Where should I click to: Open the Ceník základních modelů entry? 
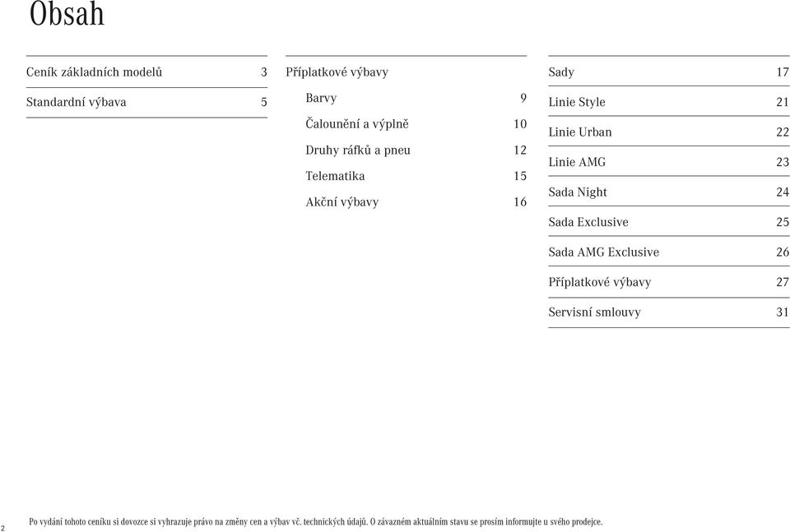146,72
